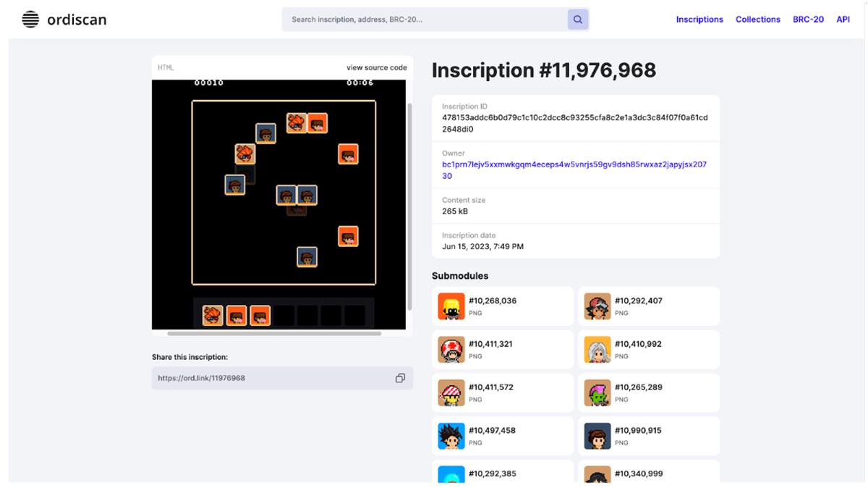Viewport: 868px width, 488px height.
Task: Open the Collections page
Action: (x=758, y=20)
